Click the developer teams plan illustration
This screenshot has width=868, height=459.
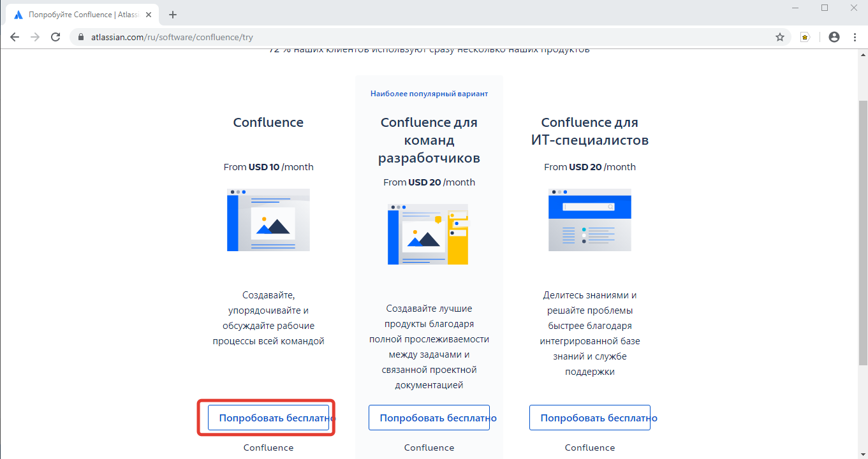[428, 234]
